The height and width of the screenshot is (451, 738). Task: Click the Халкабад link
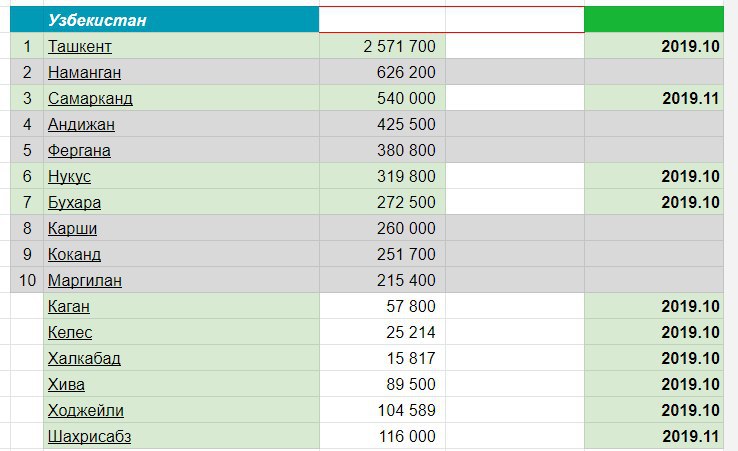coord(84,358)
